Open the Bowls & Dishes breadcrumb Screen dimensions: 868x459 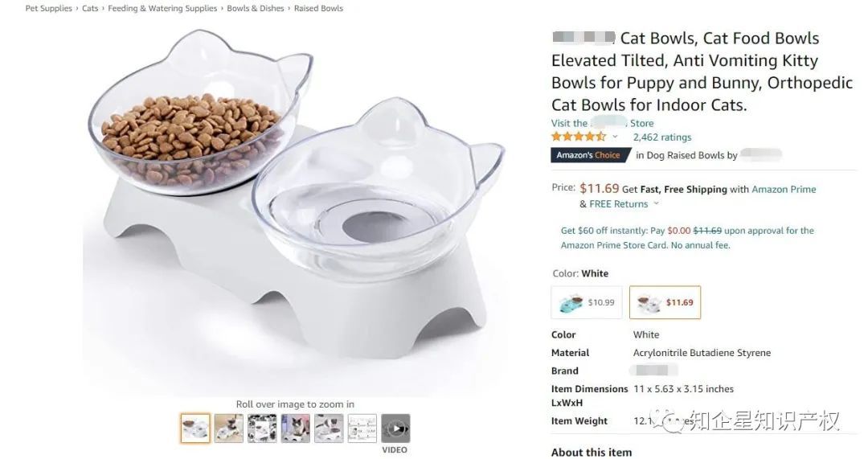[256, 9]
